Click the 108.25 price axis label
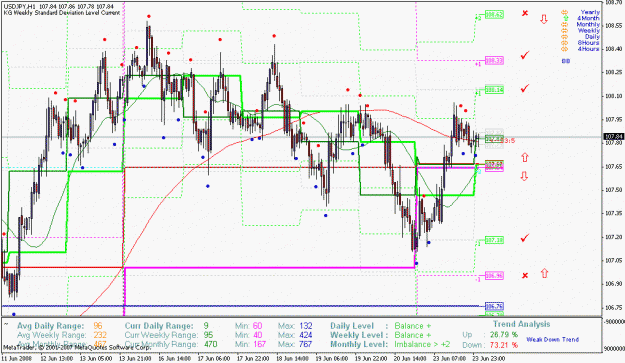The height and width of the screenshot is (363, 625). click(x=613, y=73)
